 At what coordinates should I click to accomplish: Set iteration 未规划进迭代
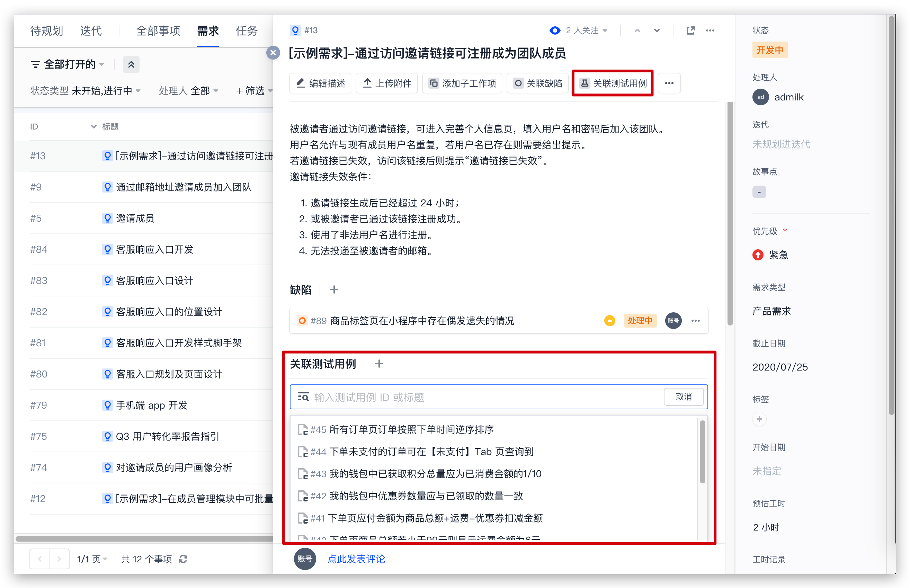781,144
